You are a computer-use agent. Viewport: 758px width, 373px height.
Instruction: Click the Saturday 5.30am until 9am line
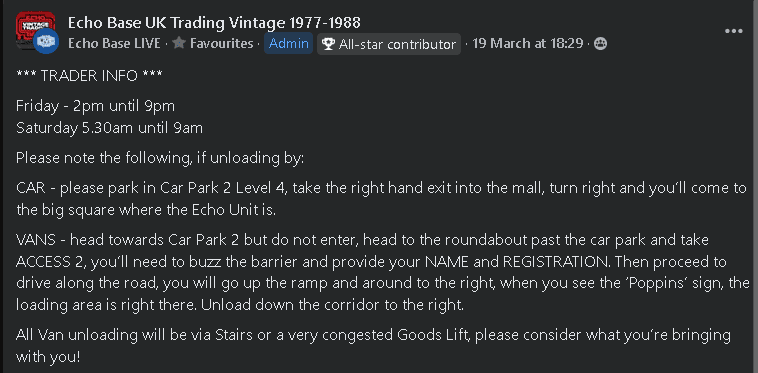(x=109, y=128)
